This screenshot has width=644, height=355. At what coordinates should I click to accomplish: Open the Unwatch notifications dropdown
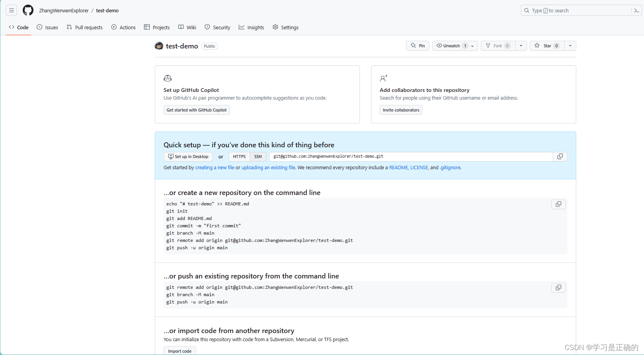455,46
